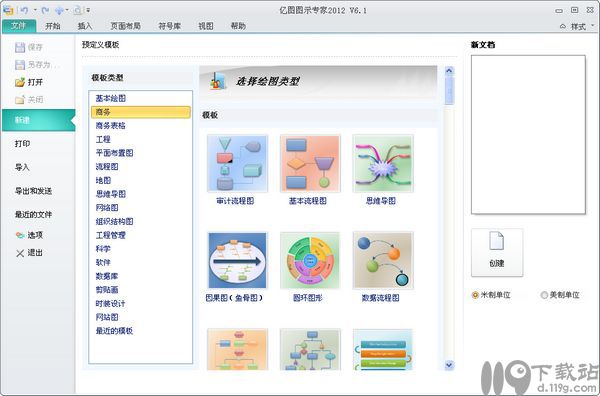This screenshot has width=600, height=396.
Task: Select 思维导图 category in the list
Action: [111, 194]
